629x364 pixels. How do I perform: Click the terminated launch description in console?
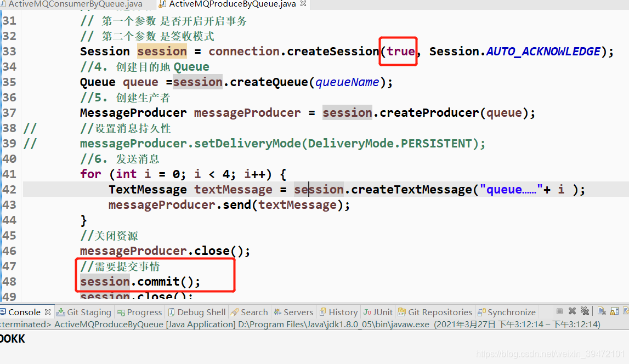click(x=300, y=324)
